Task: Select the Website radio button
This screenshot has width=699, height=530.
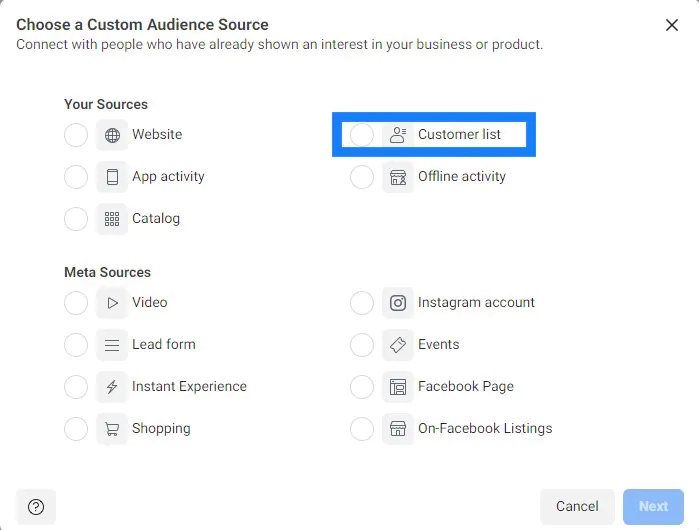Action: [76, 135]
